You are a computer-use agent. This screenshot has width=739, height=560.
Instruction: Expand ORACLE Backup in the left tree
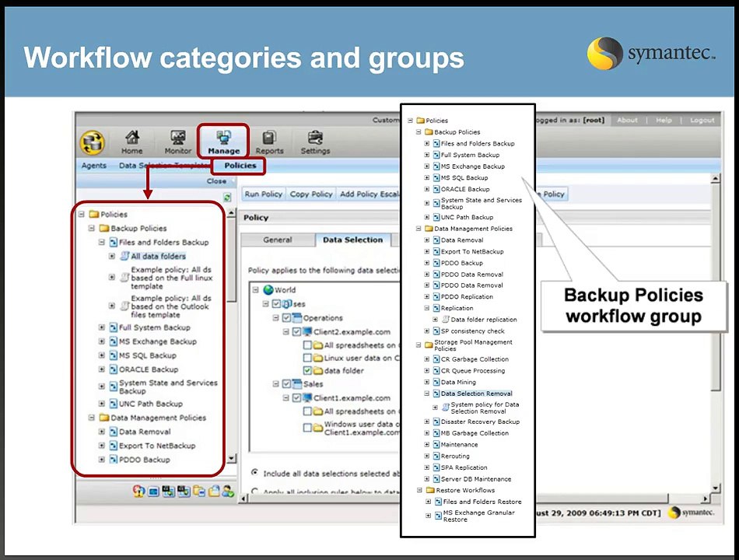pyautogui.click(x=101, y=369)
